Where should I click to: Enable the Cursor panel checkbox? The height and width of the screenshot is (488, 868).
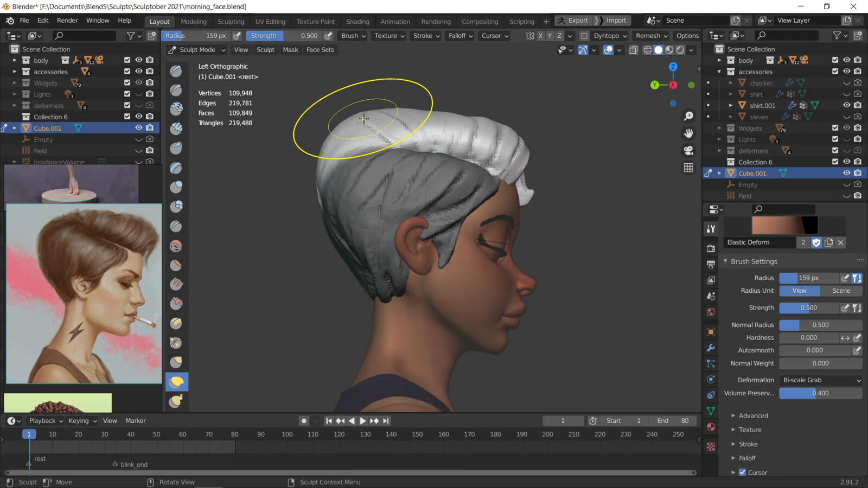742,472
